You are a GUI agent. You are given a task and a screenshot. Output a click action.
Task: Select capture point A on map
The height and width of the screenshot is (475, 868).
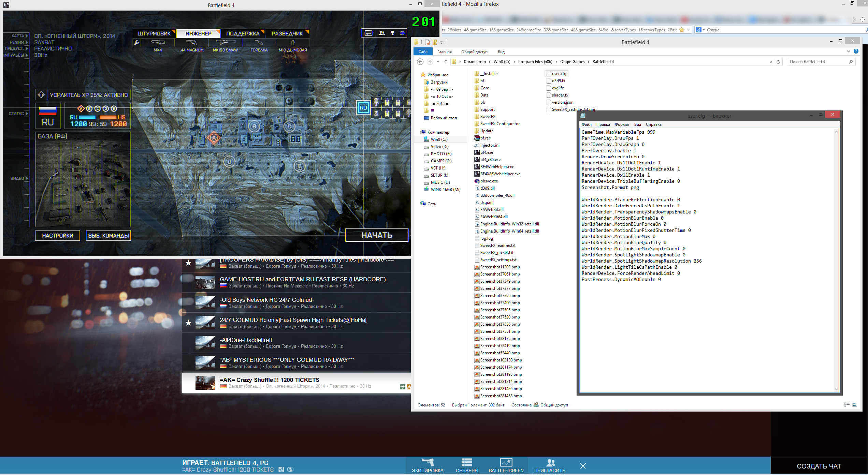point(214,138)
